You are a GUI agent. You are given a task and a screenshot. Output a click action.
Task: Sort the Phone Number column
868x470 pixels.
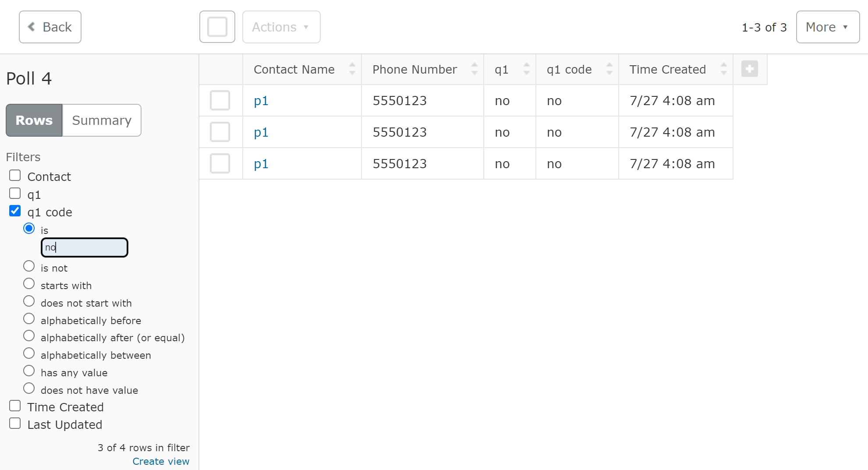coord(475,69)
